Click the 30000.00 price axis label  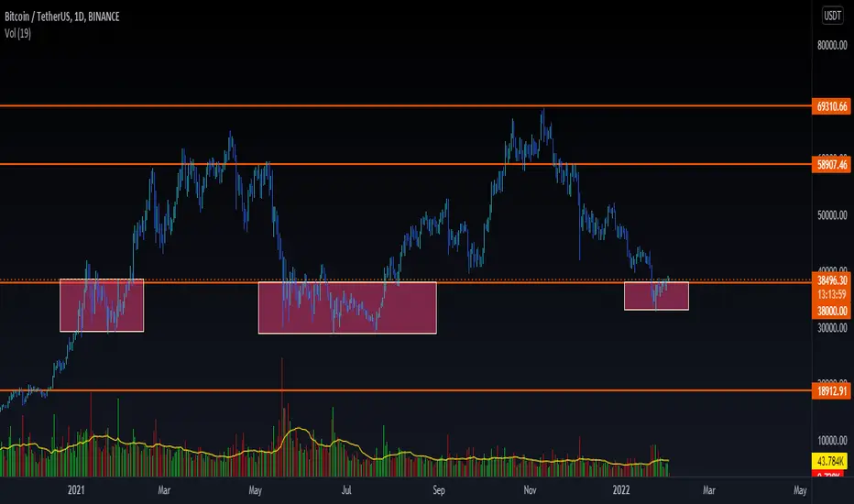(x=832, y=328)
